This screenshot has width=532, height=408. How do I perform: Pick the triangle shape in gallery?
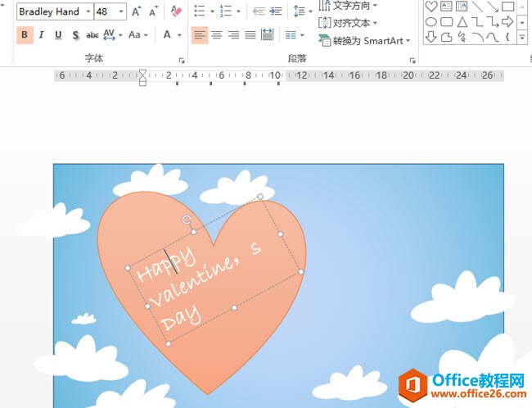point(462,22)
